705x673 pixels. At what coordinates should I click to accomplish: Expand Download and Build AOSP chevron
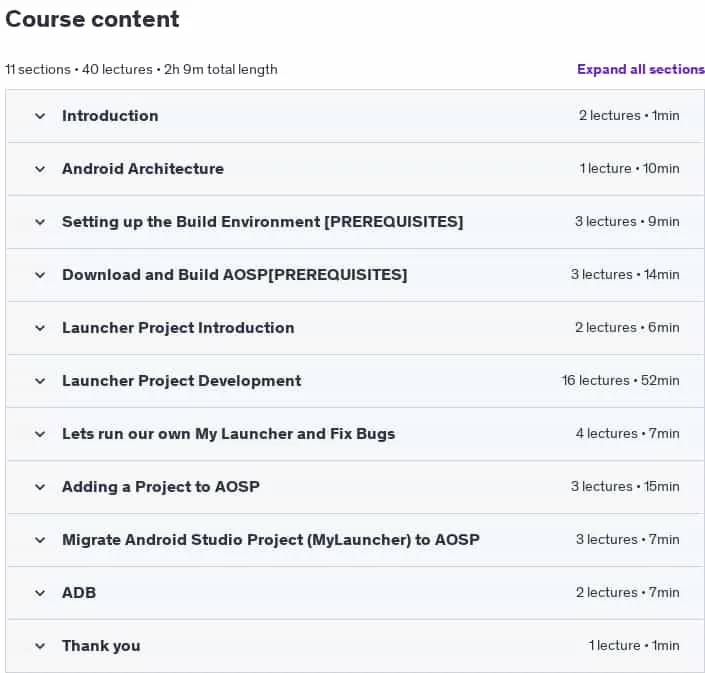(x=40, y=275)
